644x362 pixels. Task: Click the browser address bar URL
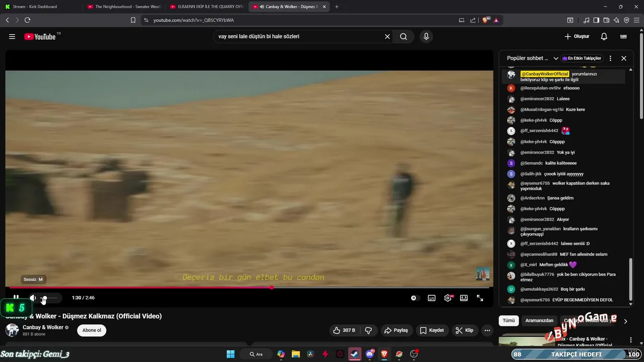tap(194, 20)
